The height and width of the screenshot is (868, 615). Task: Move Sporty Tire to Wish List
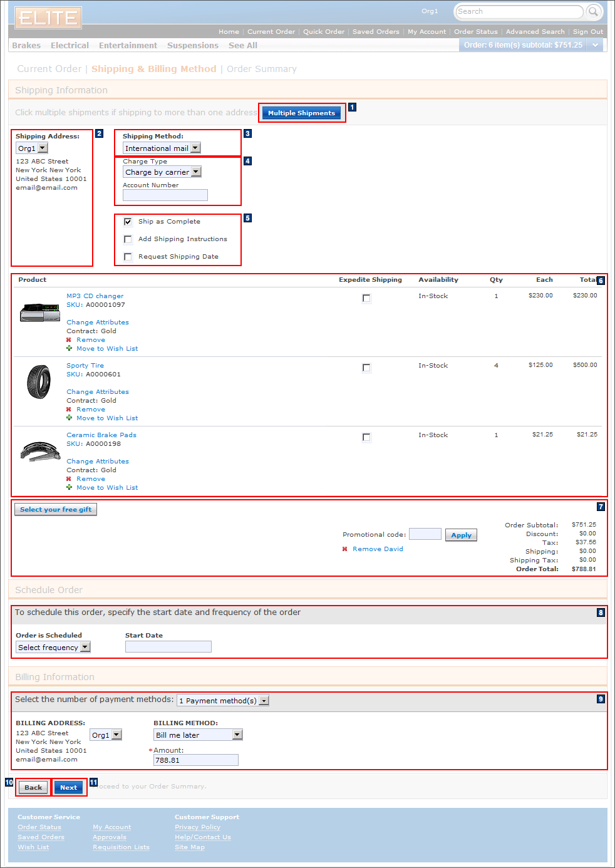tap(106, 418)
